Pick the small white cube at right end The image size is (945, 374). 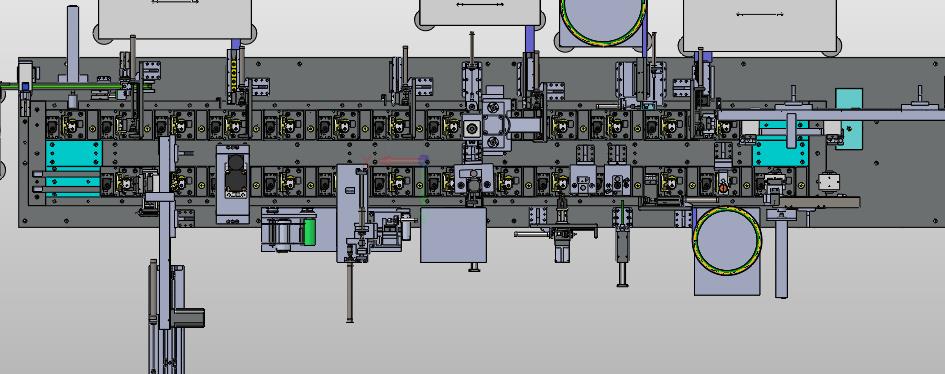click(828, 181)
